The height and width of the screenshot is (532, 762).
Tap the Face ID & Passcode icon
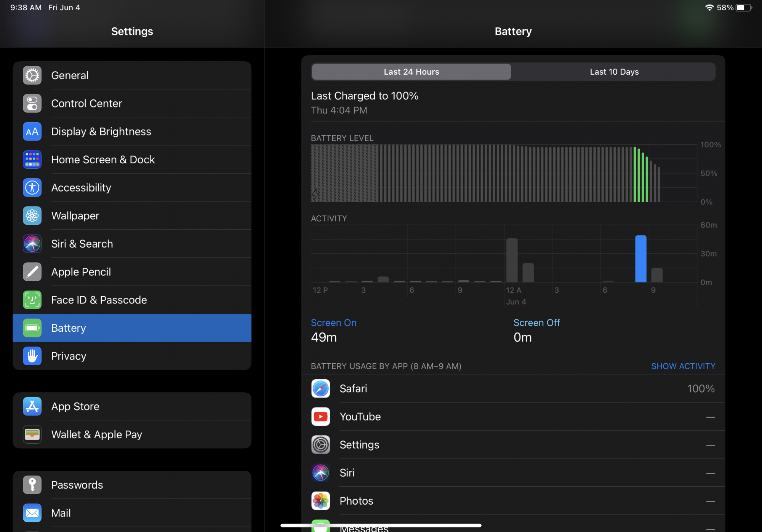[x=32, y=300]
